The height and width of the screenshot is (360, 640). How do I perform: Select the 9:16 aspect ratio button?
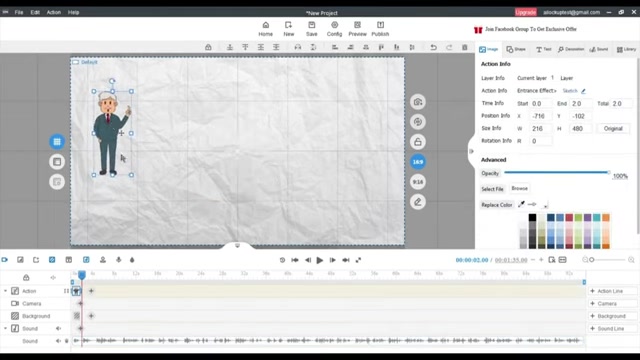click(x=418, y=182)
